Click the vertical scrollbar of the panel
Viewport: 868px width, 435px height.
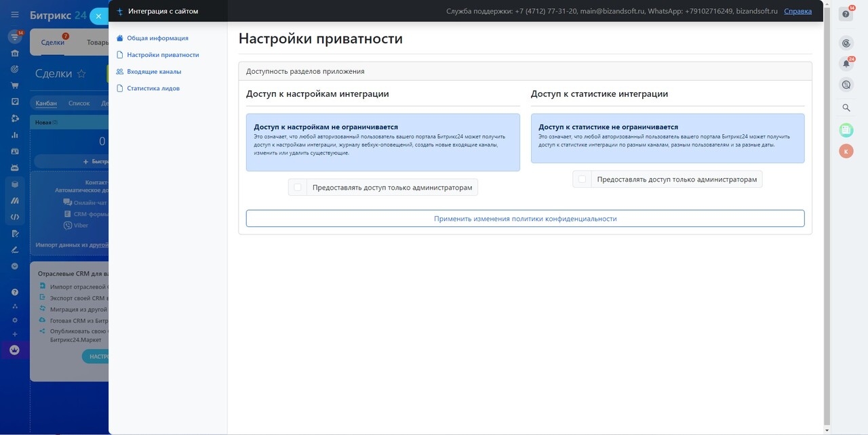point(826,224)
